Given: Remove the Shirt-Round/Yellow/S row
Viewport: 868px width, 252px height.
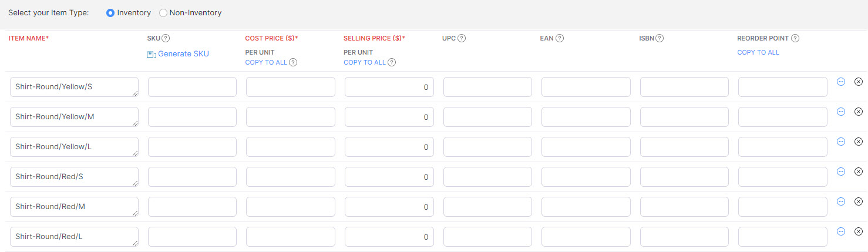Looking at the screenshot, I should point(858,82).
